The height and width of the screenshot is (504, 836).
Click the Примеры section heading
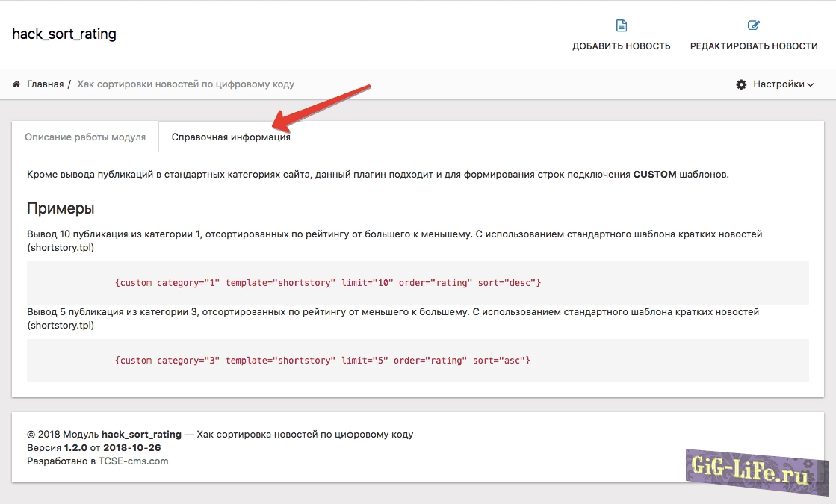[x=61, y=208]
